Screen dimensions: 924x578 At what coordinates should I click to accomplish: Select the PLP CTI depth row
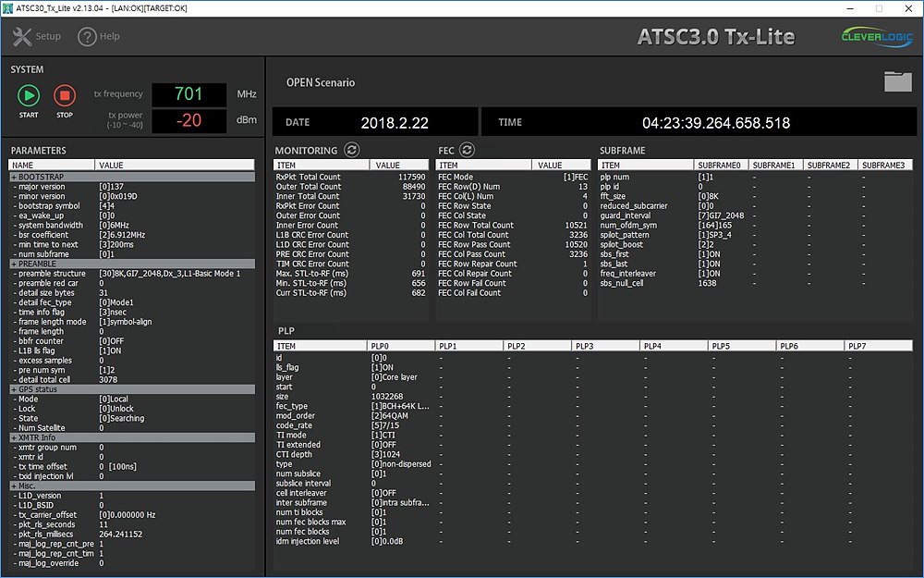(593, 454)
